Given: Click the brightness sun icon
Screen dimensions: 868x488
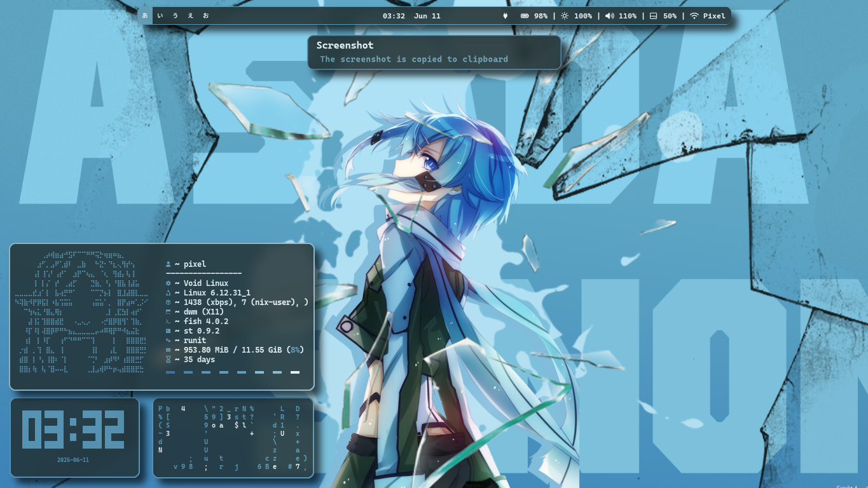Looking at the screenshot, I should click(565, 16).
